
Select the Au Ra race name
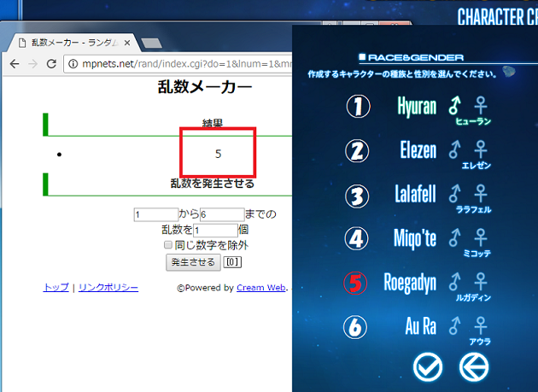[421, 325]
